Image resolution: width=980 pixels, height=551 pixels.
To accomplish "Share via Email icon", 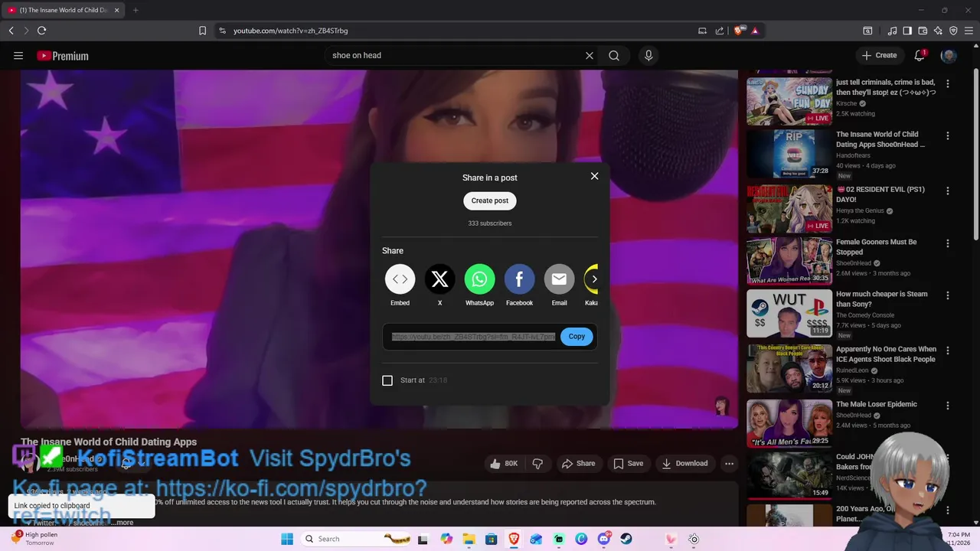I will [x=559, y=279].
